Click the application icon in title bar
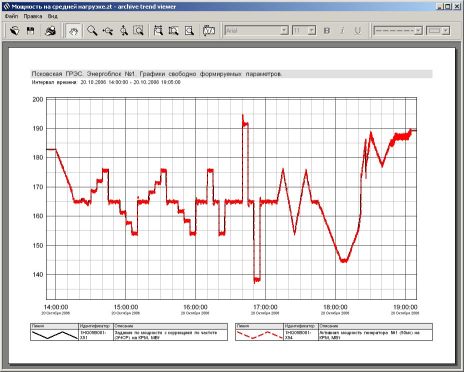Image resolution: width=464 pixels, height=372 pixels. [x=6, y=6]
